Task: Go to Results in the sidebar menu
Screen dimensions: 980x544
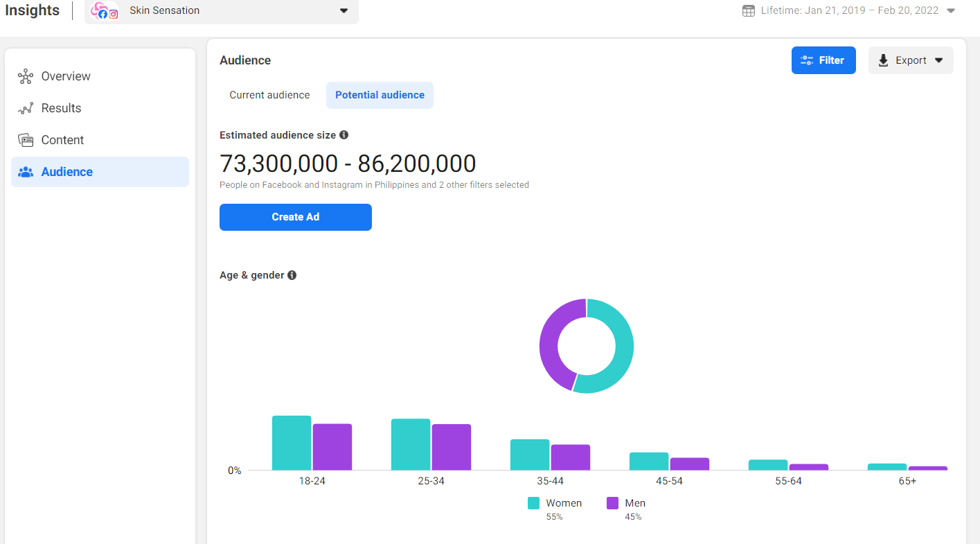Action: click(100, 108)
